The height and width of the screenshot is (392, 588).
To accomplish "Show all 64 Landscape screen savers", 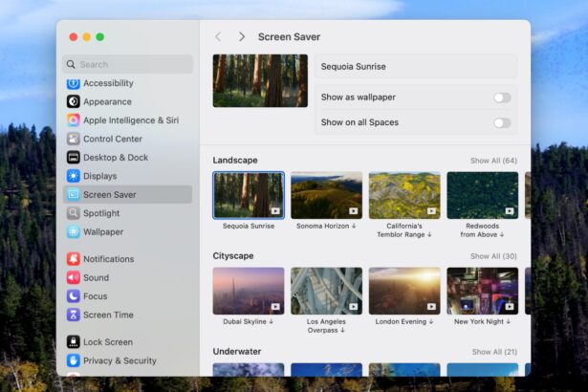I will click(493, 161).
